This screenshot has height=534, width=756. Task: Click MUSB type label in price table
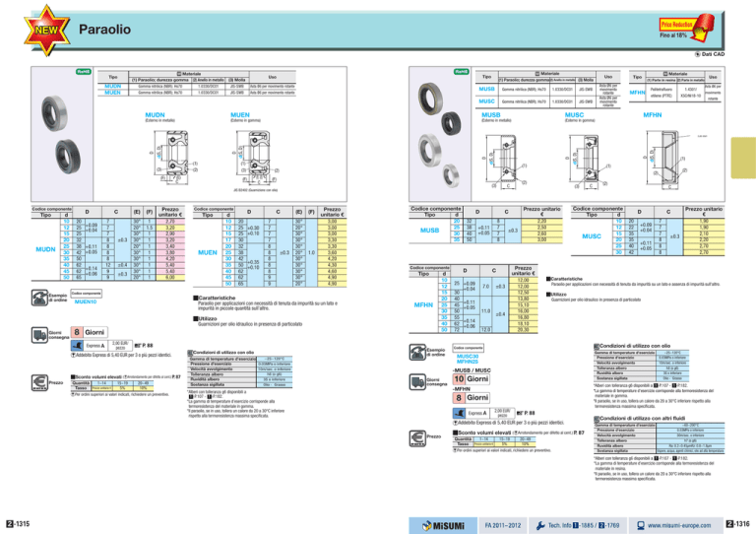429,231
